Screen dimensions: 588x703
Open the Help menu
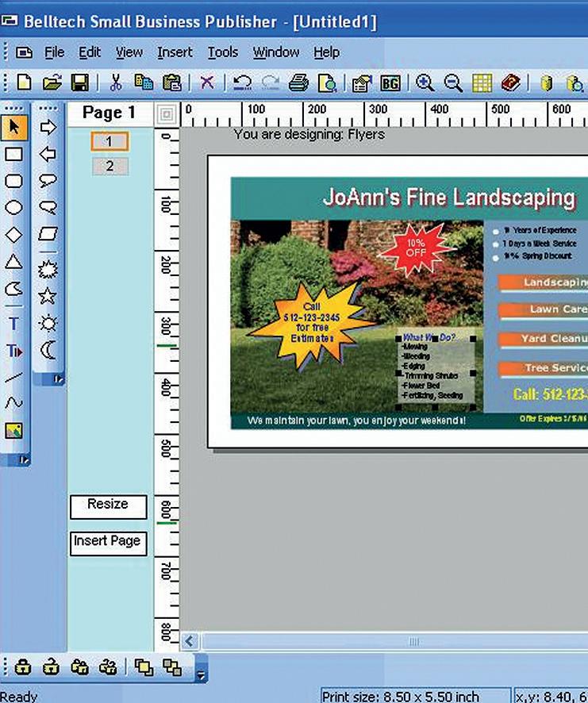[326, 52]
